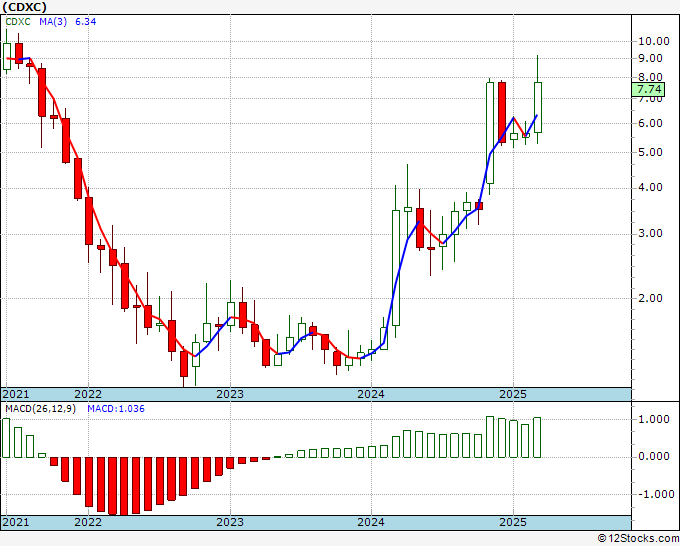Click the 8.00 price axis label
This screenshot has width=680, height=546.
650,78
